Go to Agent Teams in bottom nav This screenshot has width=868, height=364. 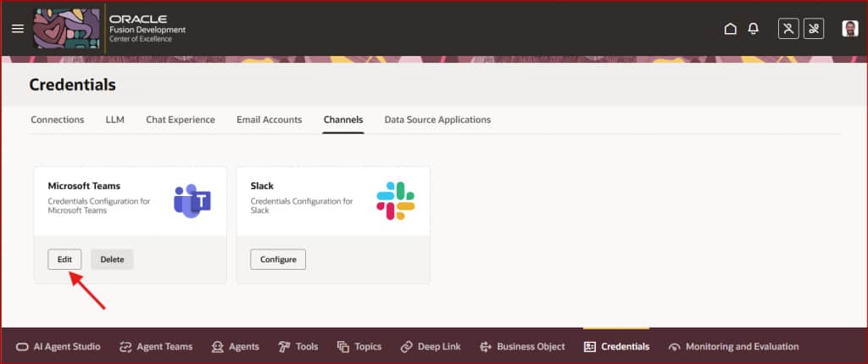click(x=156, y=347)
